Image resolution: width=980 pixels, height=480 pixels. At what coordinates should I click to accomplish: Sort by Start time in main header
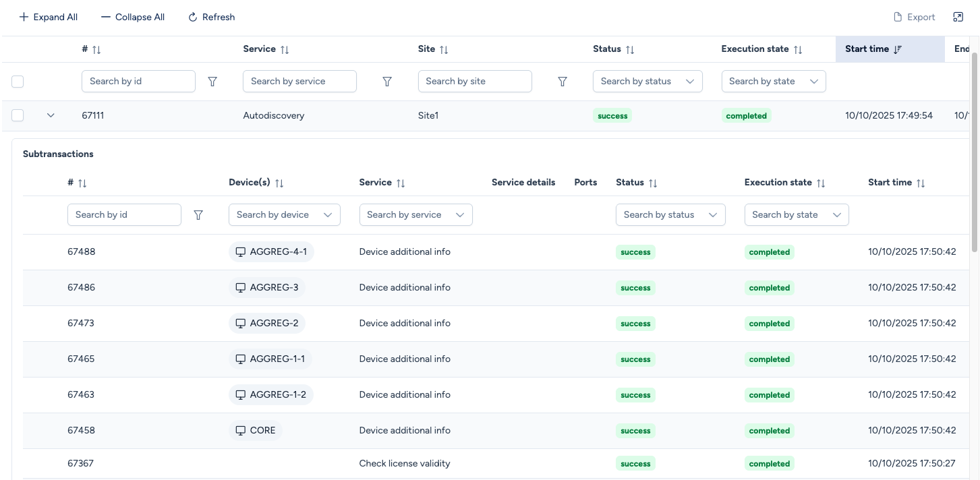pyautogui.click(x=897, y=49)
